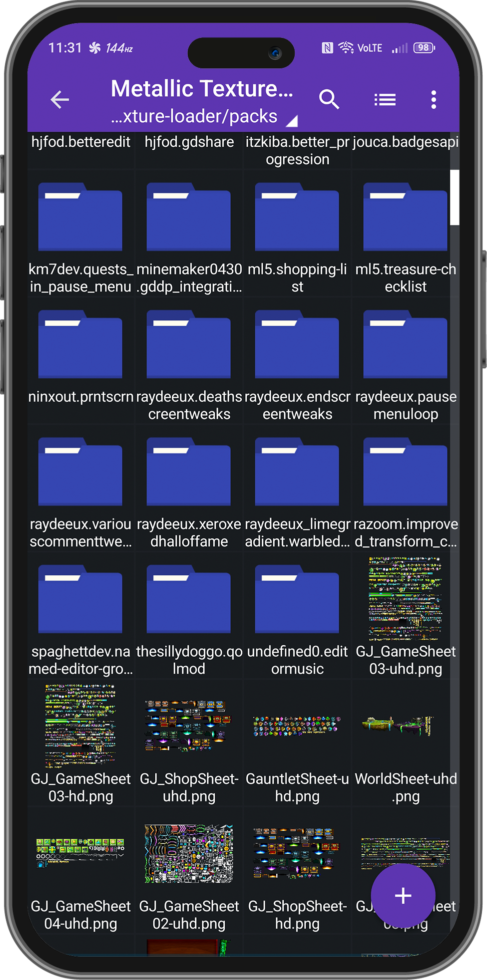This screenshot has width=487, height=980.
Task: Open the ml5.treasure-checklist folder
Action: point(406,217)
